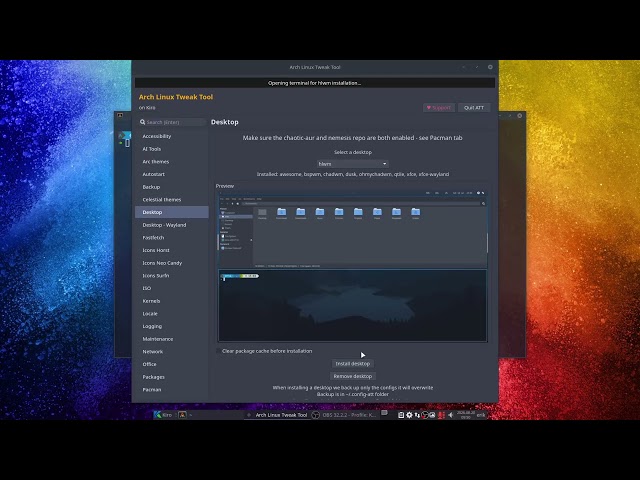Open the clipboard tray icon

401,415
